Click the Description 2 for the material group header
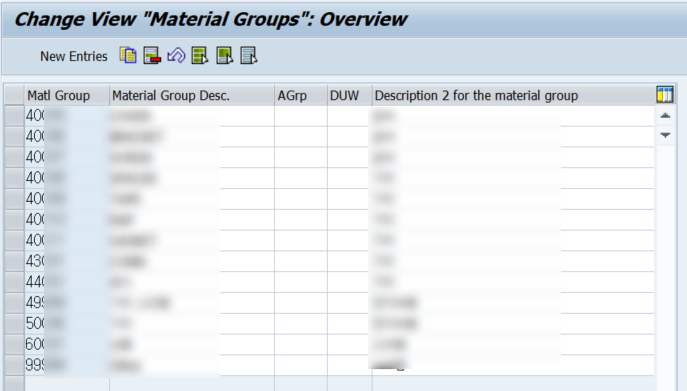Screen dimensions: 687x391 [x=513, y=96]
